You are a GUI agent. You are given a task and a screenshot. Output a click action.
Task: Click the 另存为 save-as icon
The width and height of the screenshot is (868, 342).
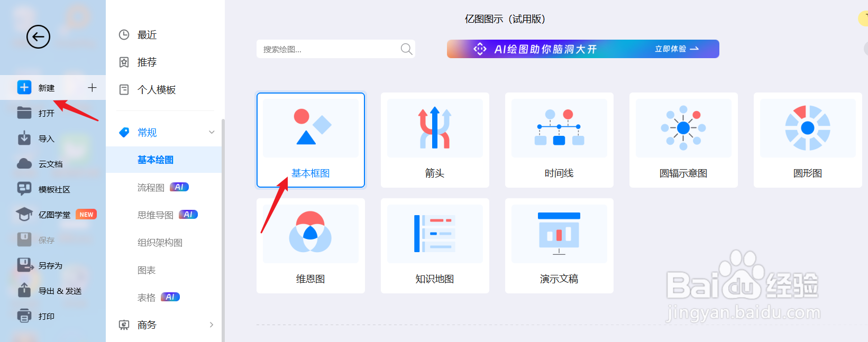[x=25, y=265]
